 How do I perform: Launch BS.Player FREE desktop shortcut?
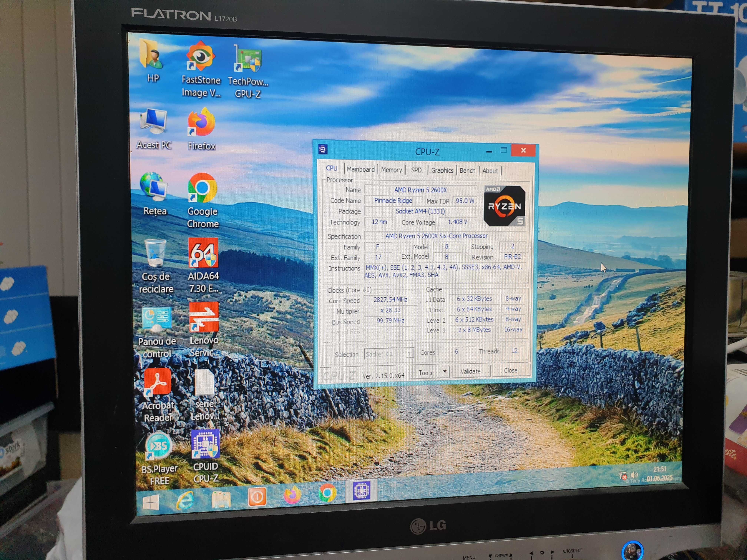[x=159, y=458]
